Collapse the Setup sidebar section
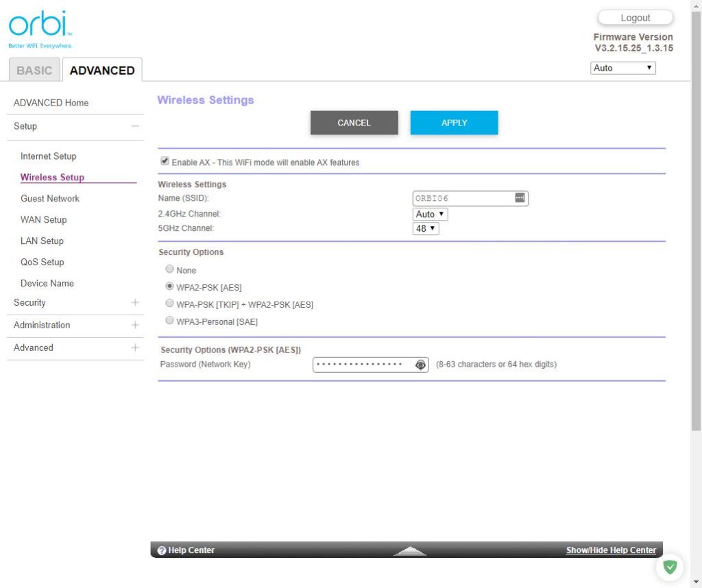The image size is (702, 588). point(135,126)
